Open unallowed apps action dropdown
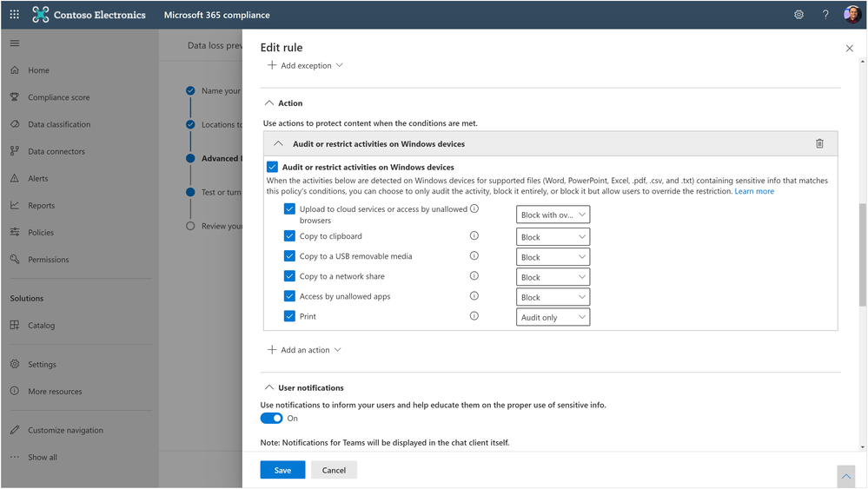The image size is (868, 489). [553, 297]
